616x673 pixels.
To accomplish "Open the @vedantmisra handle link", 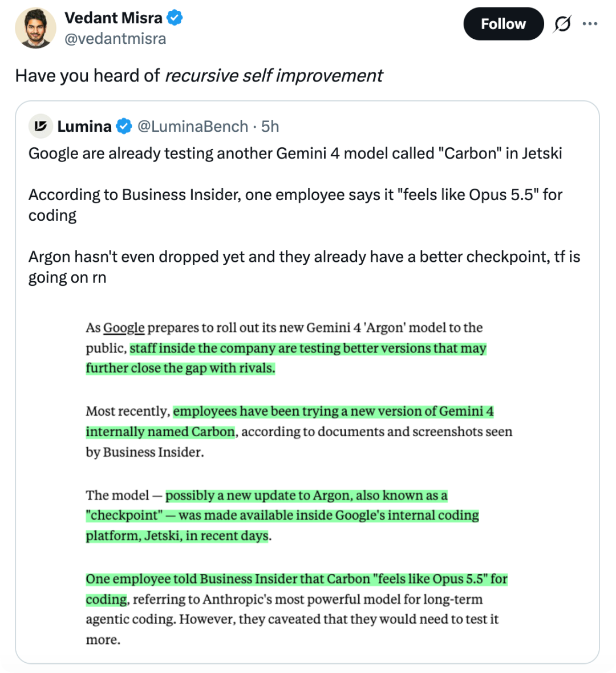I will (115, 39).
